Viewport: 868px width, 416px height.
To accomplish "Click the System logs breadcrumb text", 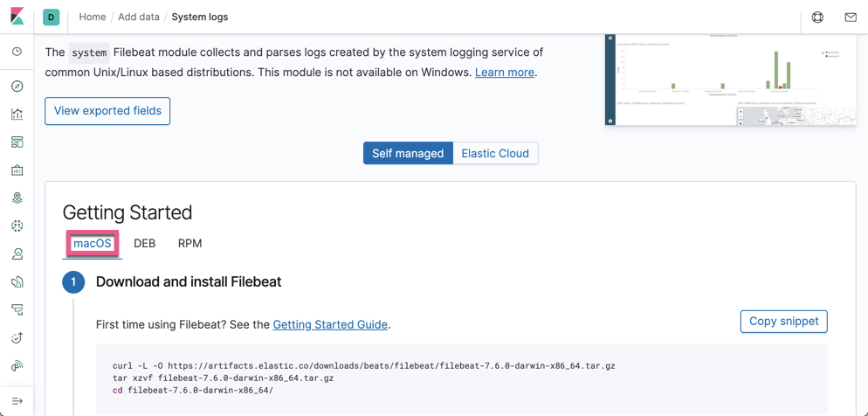I will (x=200, y=17).
